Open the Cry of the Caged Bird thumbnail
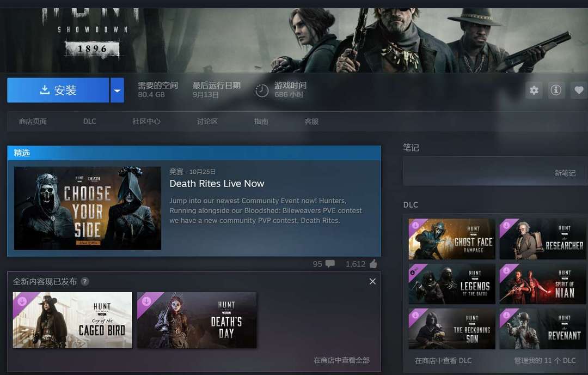The image size is (588, 375). 72,320
